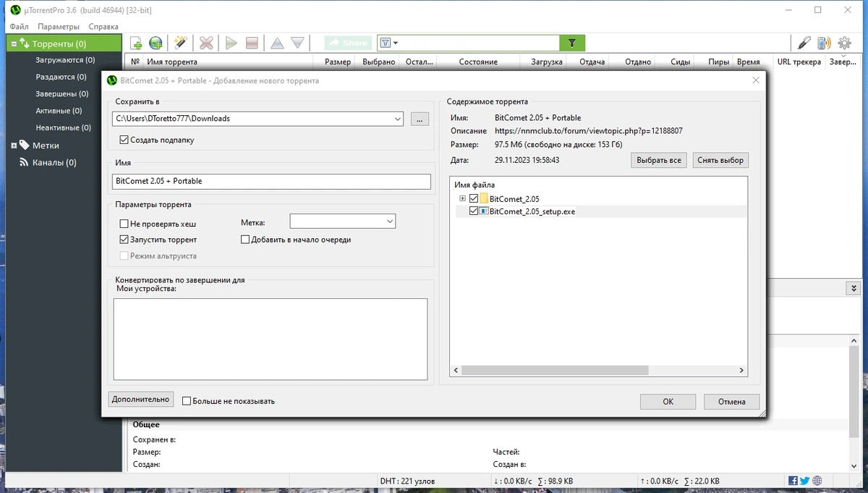
Task: Select Завершены (0) in sidebar
Action: click(x=62, y=93)
